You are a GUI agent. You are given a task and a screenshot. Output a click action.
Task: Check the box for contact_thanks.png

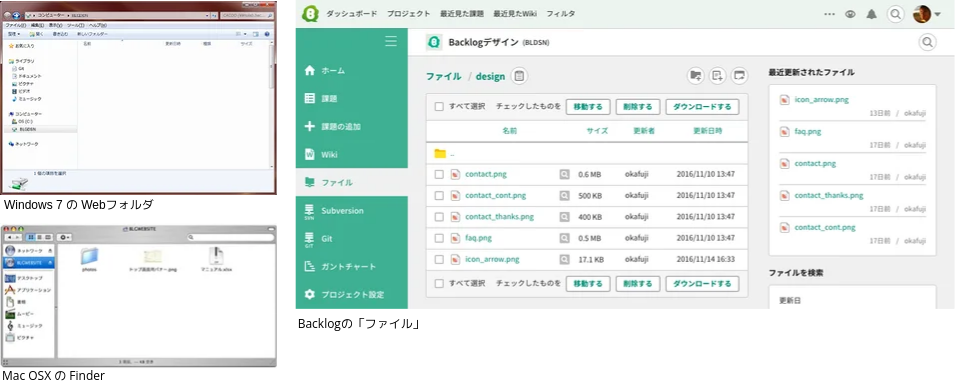pos(439,217)
